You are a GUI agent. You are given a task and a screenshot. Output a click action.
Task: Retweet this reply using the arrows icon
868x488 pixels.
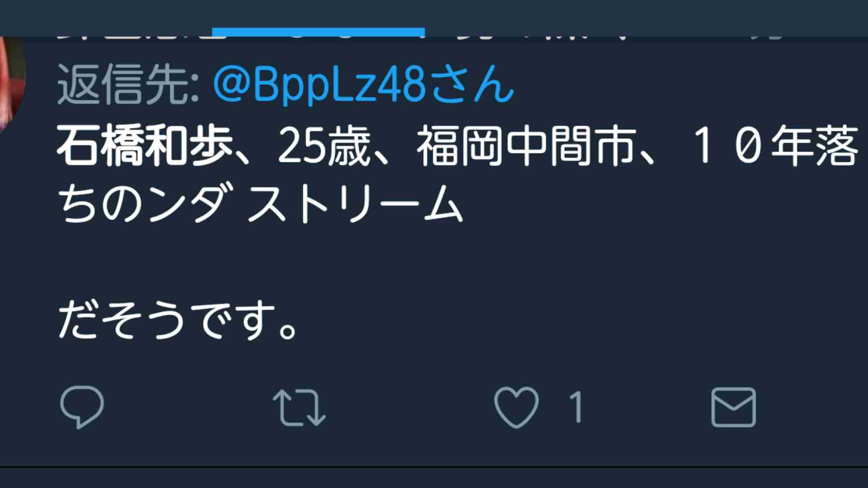point(299,407)
